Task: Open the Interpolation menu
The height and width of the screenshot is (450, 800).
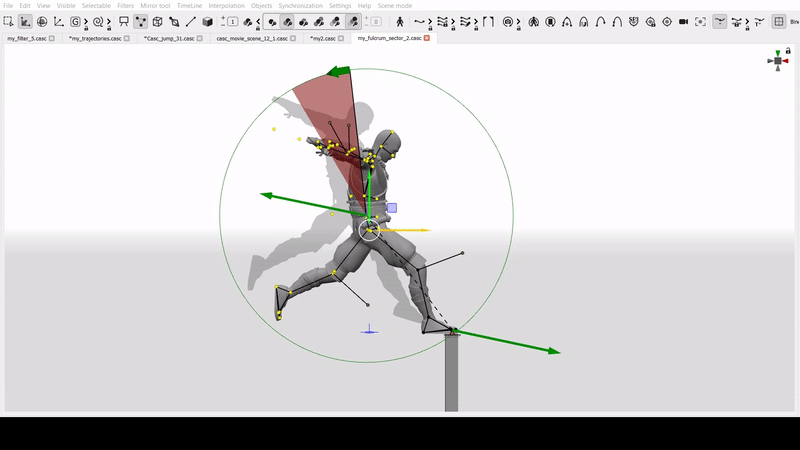Action: tap(226, 6)
